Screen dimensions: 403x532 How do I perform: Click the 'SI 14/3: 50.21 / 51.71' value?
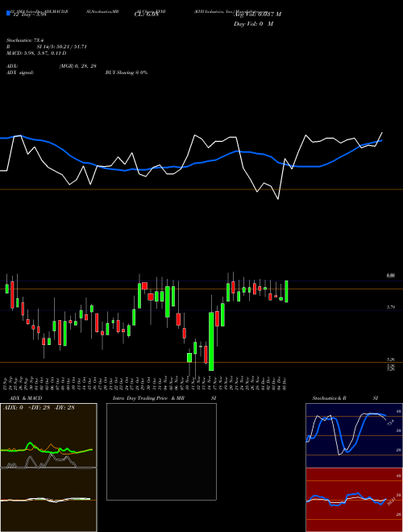[62, 47]
